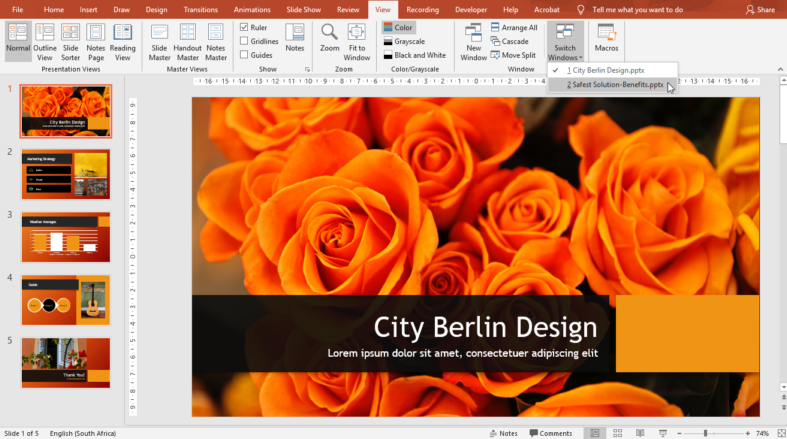Switch to Safest Solution-Benefits.pptx window
This screenshot has width=787, height=439.
pos(614,85)
